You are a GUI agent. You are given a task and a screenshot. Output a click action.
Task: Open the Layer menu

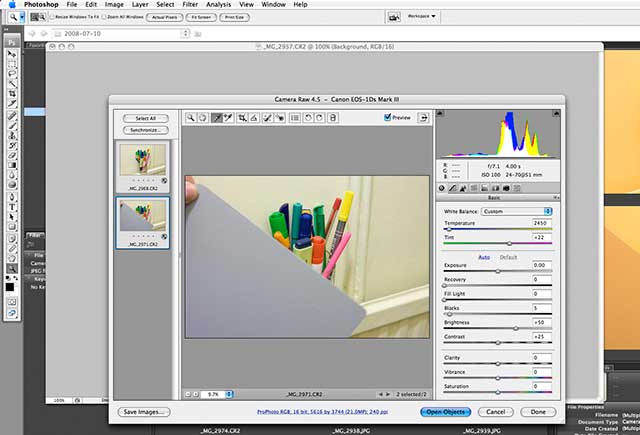tap(140, 4)
